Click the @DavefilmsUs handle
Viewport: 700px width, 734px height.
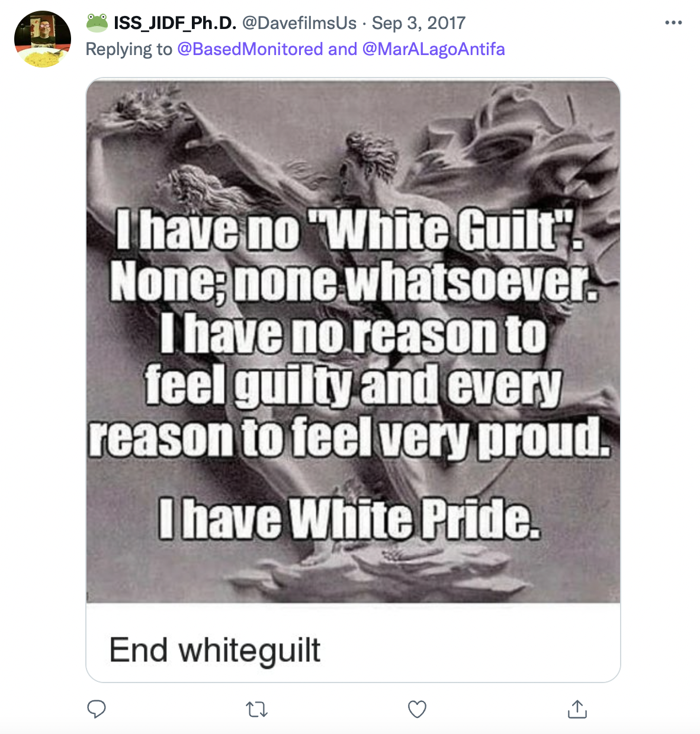pos(300,23)
